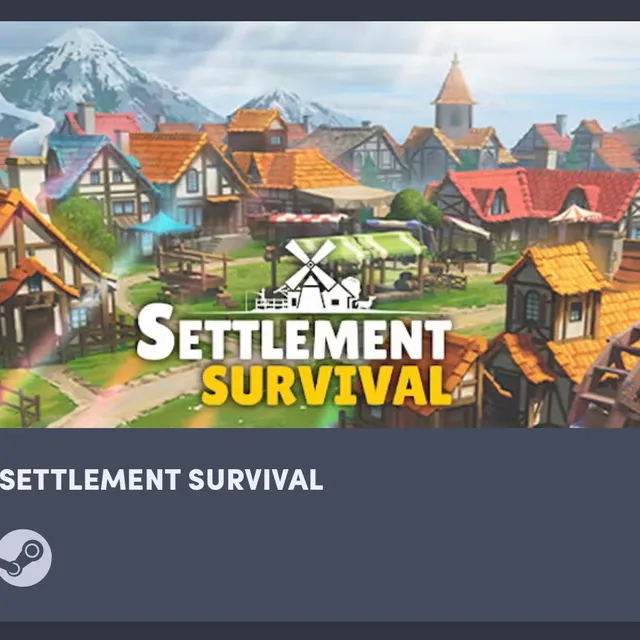This screenshot has height=640, width=640.
Task: Click the white SETTLEMENT word in banner logo
Action: [x=294, y=335]
